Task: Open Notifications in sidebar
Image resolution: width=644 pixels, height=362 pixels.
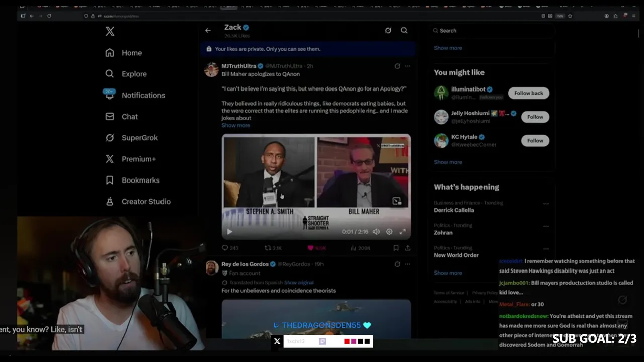Action: [134, 95]
